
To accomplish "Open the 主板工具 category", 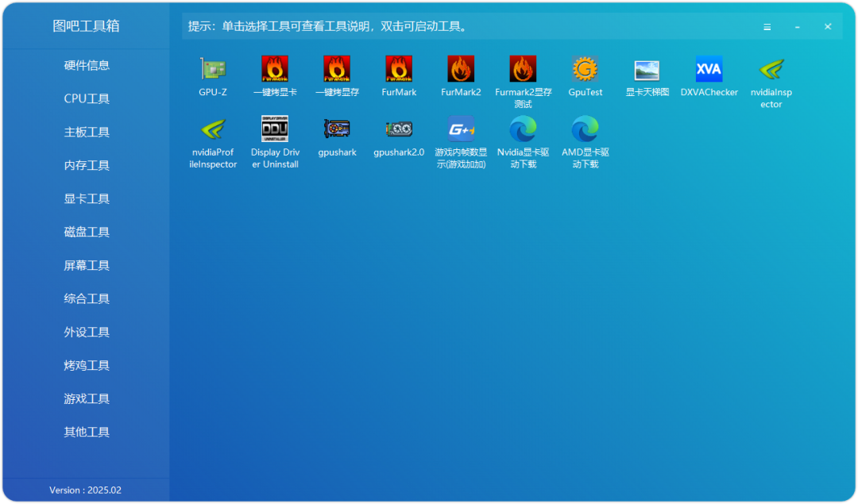I will point(87,133).
